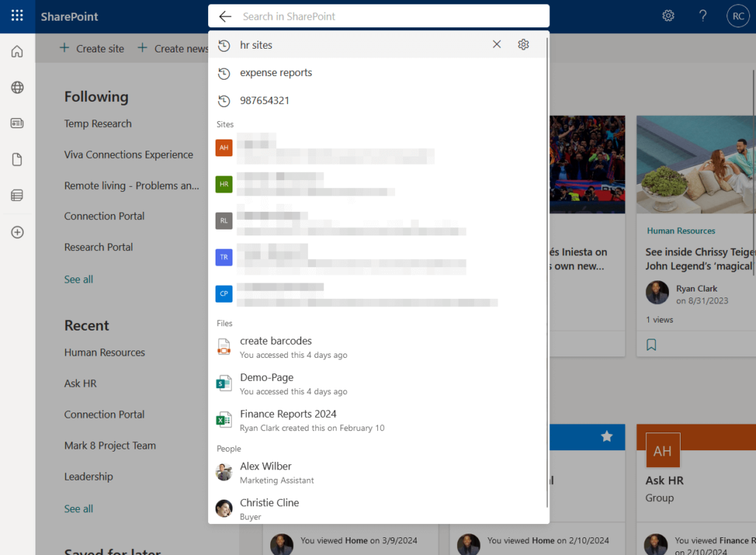Viewport: 756px width, 555px height.
Task: Click Alex Wilber's profile photo
Action: click(x=224, y=472)
